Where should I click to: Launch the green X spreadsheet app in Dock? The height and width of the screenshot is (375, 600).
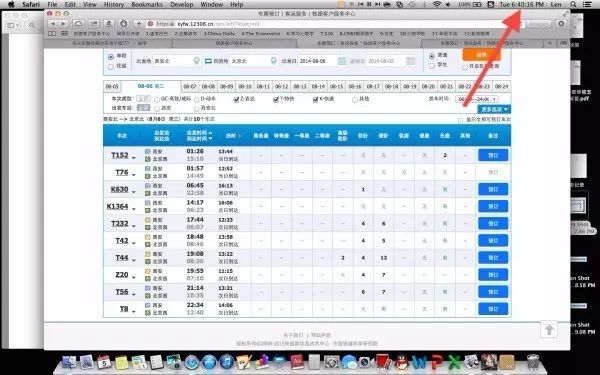pos(454,362)
